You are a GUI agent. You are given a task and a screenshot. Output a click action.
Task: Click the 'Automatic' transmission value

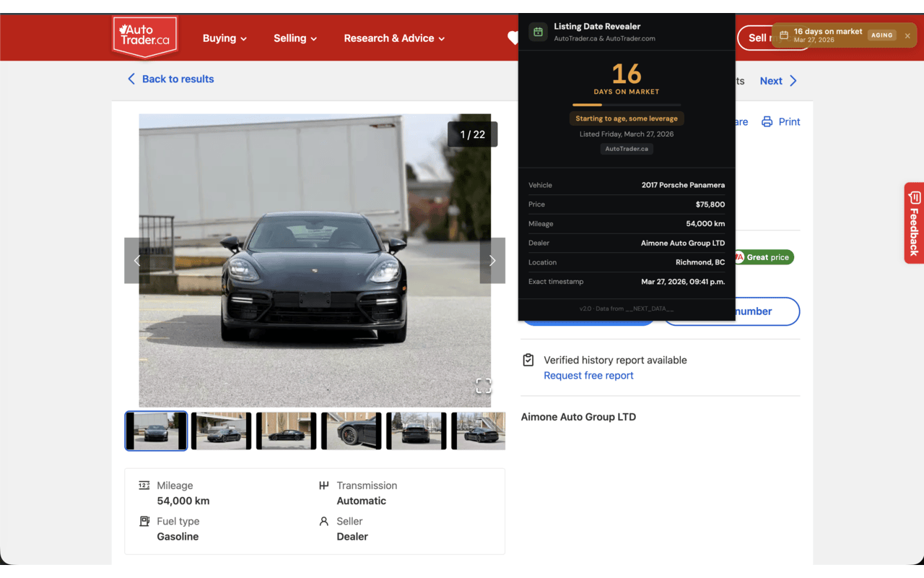click(x=362, y=501)
